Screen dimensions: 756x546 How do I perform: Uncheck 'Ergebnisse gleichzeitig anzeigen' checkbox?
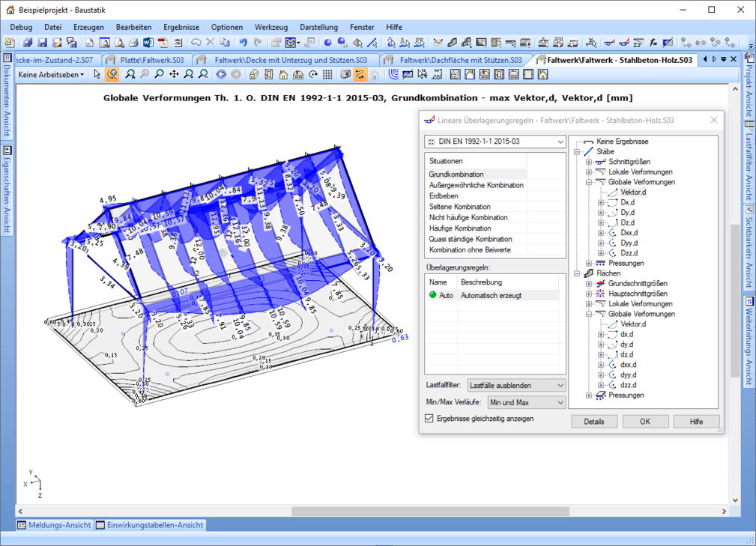click(429, 419)
